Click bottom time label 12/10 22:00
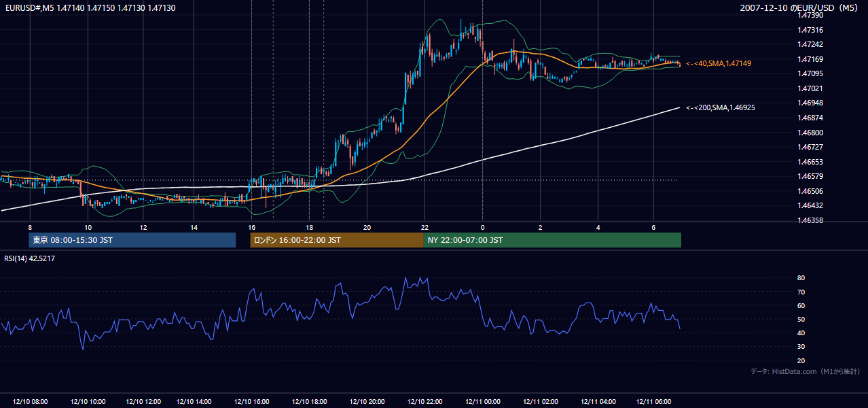This screenshot has width=868, height=408. click(x=424, y=402)
